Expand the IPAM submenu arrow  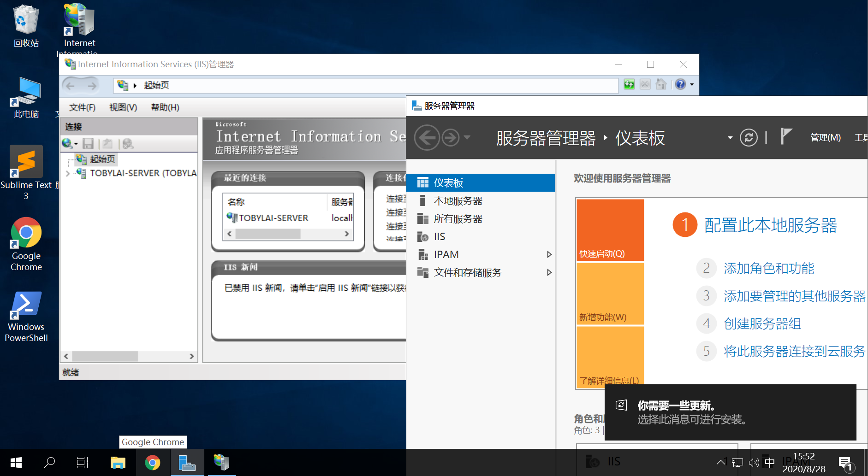[x=549, y=254]
